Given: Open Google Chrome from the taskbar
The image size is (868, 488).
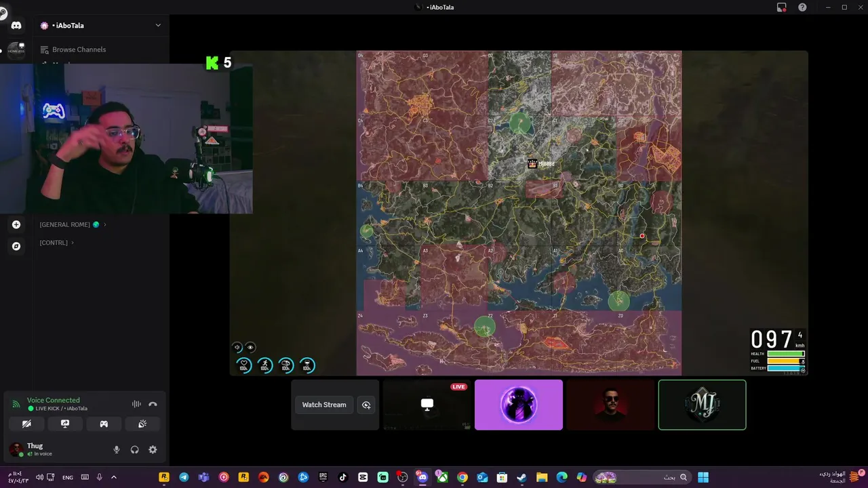Looking at the screenshot, I should click(x=462, y=477).
